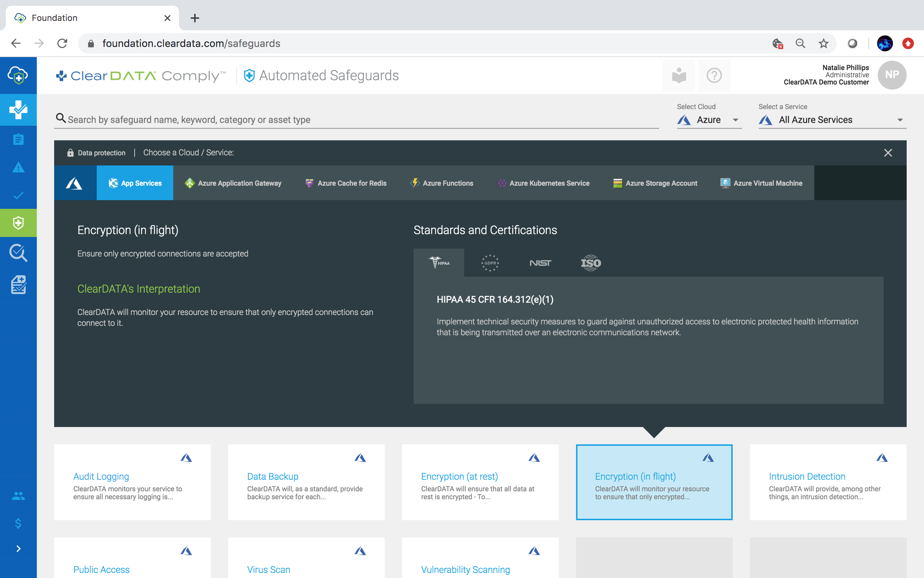Open the browser profile avatar
This screenshot has height=578, width=924.
(885, 43)
